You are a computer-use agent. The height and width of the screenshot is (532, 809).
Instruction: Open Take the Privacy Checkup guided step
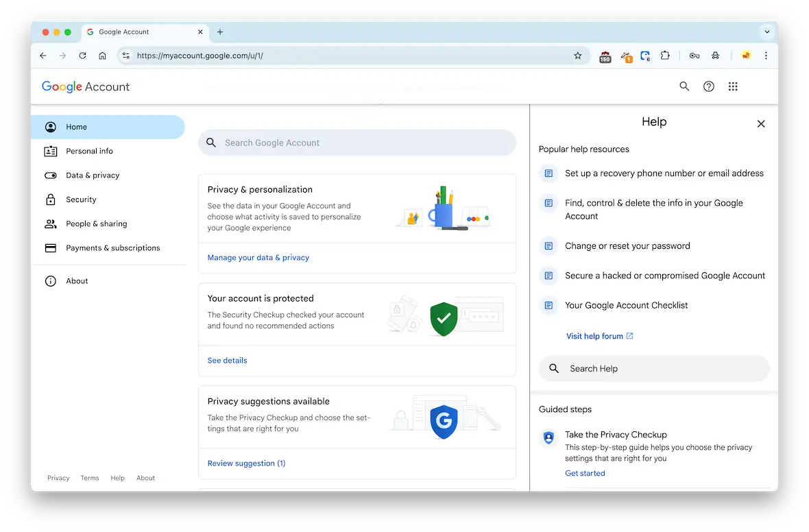click(x=616, y=435)
